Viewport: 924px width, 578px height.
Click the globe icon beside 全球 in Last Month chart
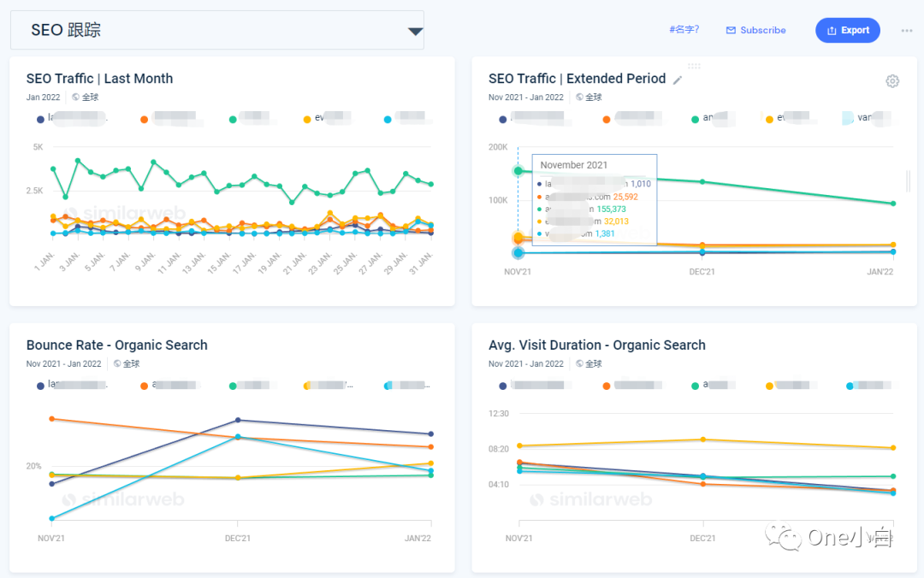coord(74,97)
